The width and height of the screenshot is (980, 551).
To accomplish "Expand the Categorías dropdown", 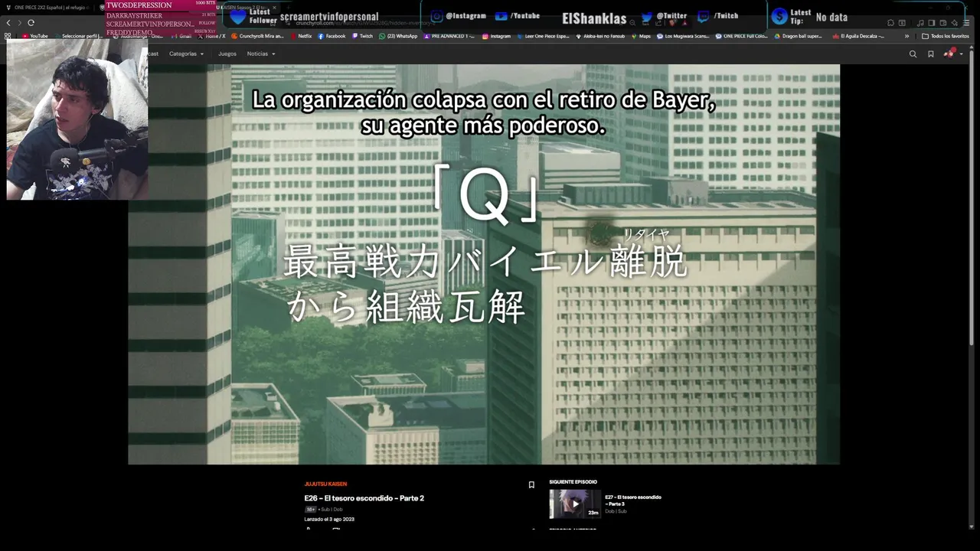I will coord(186,54).
